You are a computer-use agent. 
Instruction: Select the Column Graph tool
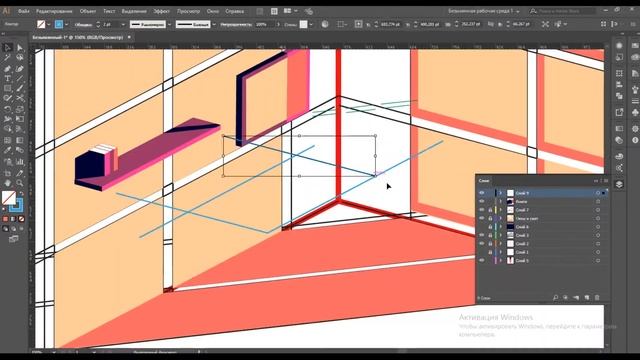tap(20, 161)
